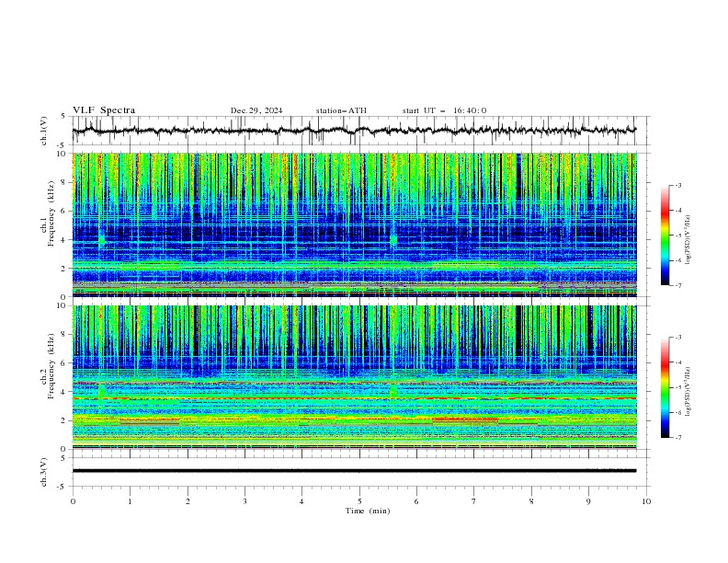Click the "Time (min)" axis title

368,511
